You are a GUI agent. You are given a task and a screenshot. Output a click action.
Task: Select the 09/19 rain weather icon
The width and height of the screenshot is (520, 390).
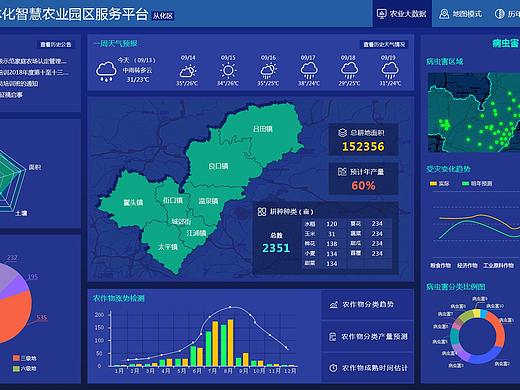[389, 71]
